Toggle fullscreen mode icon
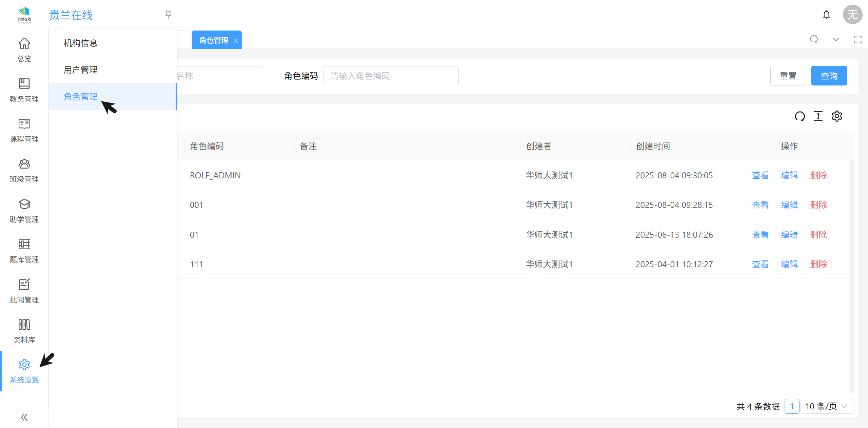Screen dimensions: 868x428 pyautogui.click(x=858, y=39)
